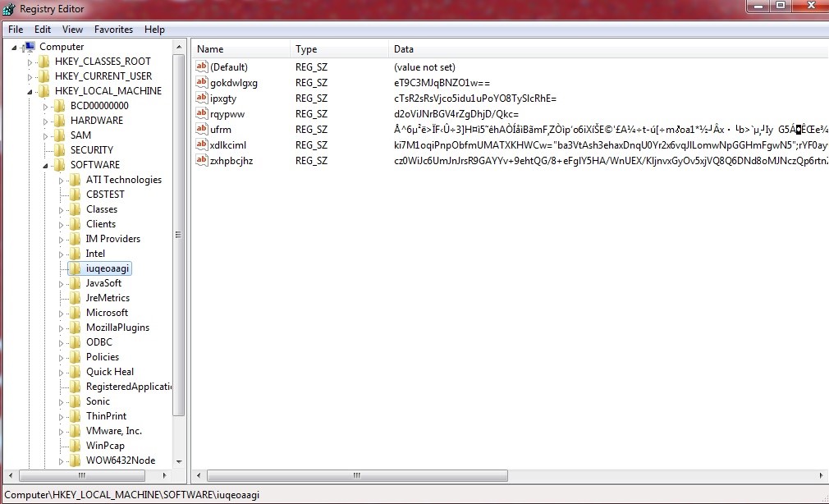Click the string value icon for gokdwlgxg

point(201,82)
